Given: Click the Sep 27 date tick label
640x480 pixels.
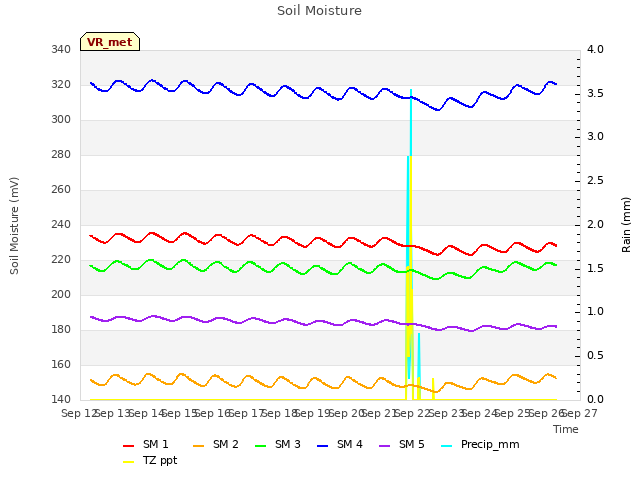Looking at the screenshot, I should coord(580,413).
